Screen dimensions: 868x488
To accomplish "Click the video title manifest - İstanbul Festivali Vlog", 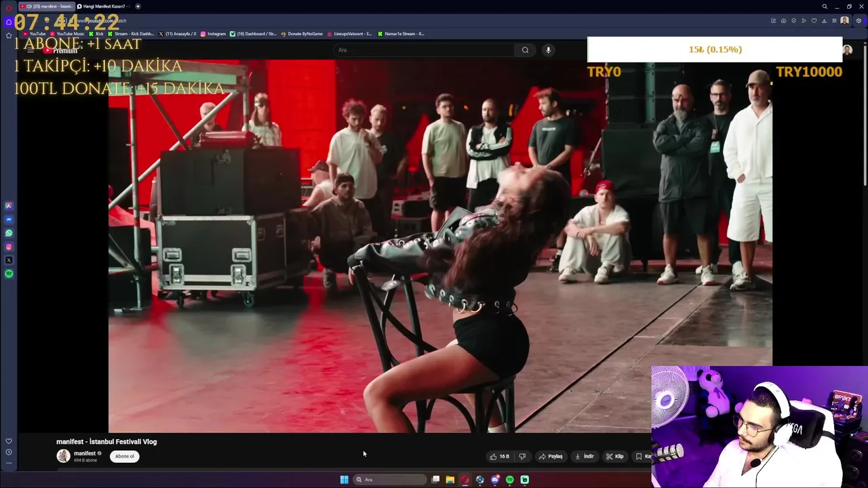I will click(106, 442).
